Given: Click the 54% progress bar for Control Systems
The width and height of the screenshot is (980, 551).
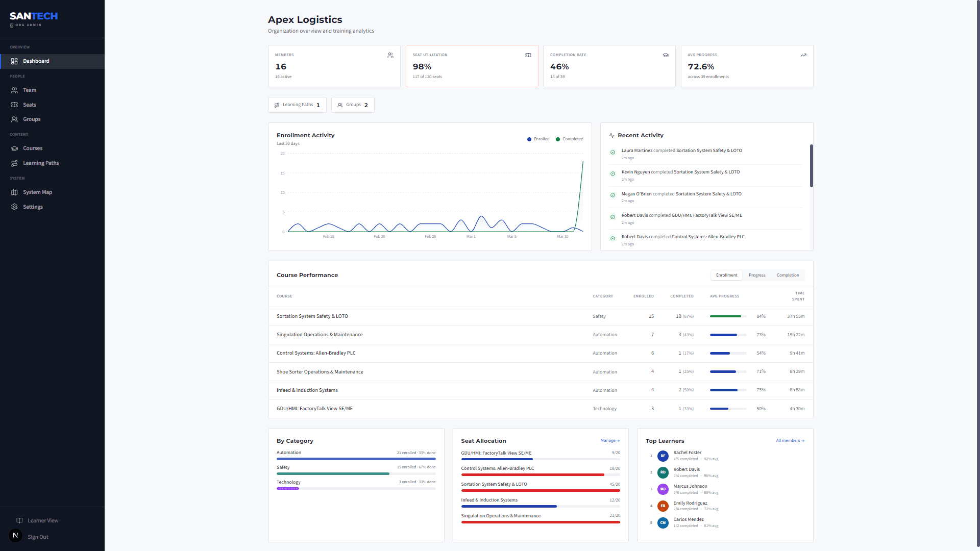Looking at the screenshot, I should [x=728, y=353].
